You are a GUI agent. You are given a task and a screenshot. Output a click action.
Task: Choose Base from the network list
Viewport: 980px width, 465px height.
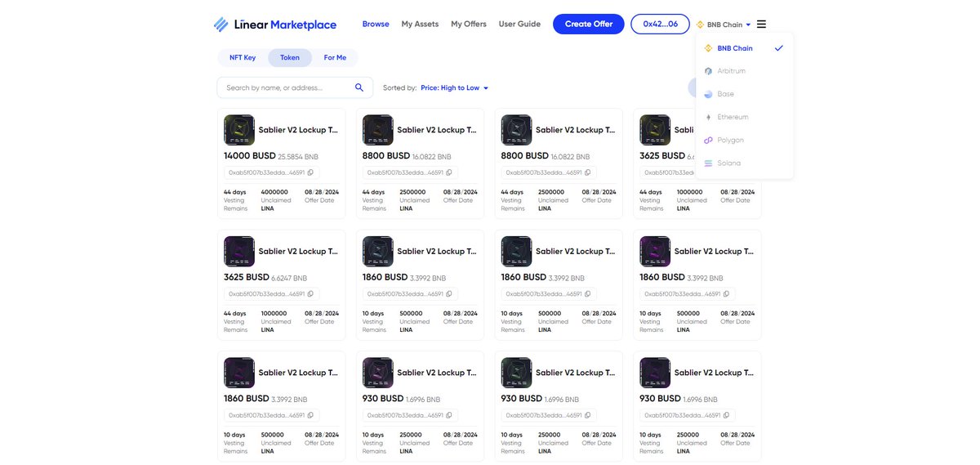(x=744, y=94)
